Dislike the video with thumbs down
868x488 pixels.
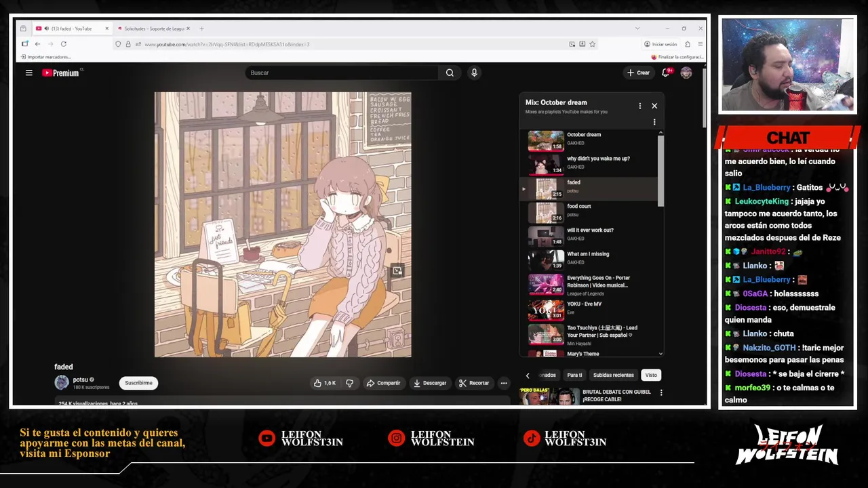pyautogui.click(x=349, y=383)
